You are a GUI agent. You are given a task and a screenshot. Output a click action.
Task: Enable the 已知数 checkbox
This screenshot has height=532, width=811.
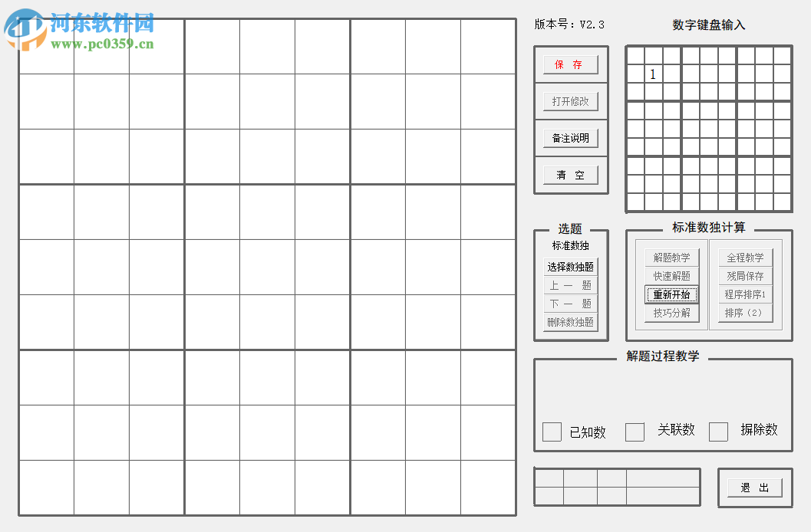pos(552,432)
